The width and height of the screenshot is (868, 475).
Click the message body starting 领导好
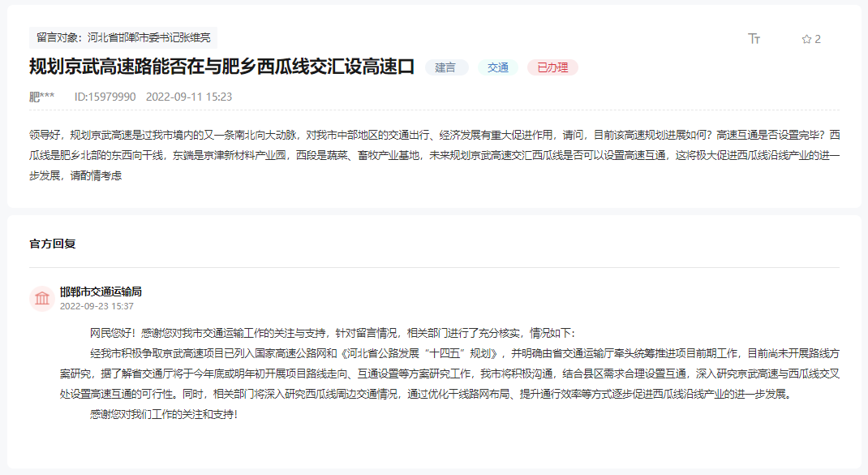tap(434, 155)
